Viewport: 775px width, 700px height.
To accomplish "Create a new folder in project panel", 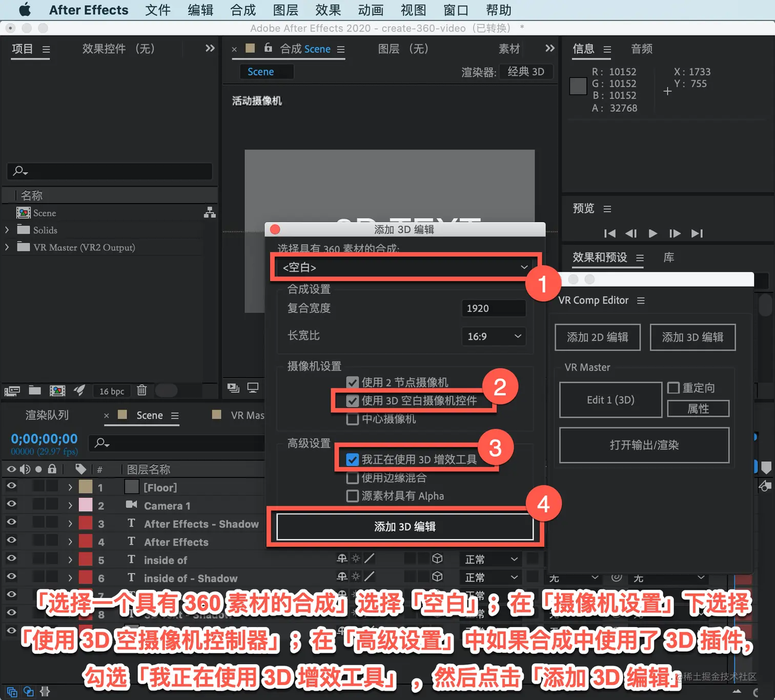I will 35,390.
